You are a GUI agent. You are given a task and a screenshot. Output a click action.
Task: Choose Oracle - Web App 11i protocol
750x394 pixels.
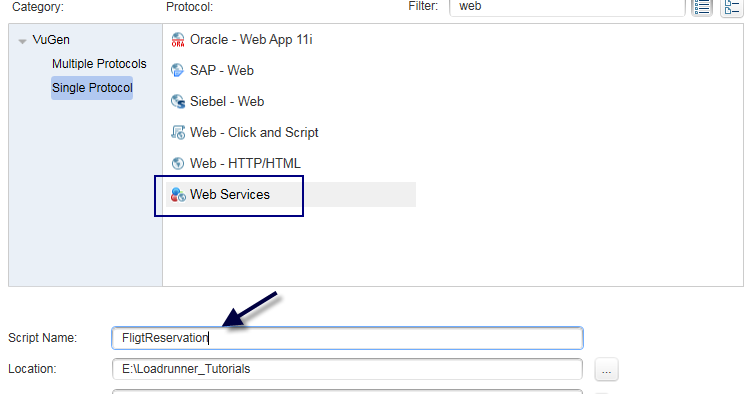[x=251, y=40]
